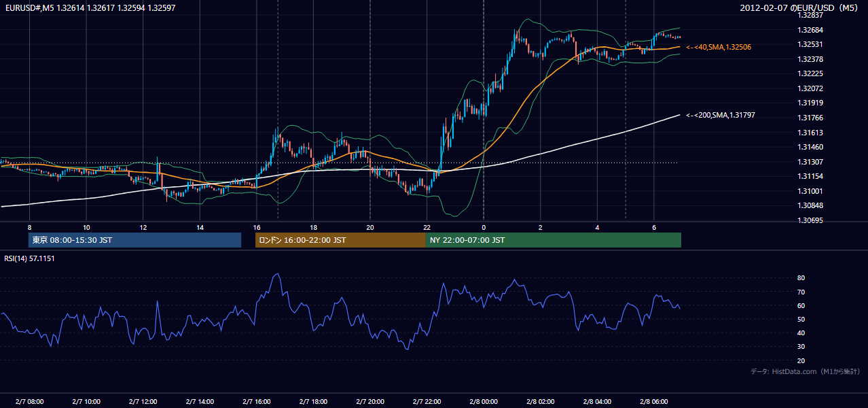Click the 2/7 20:00 time label
This screenshot has width=868, height=408.
click(x=370, y=402)
